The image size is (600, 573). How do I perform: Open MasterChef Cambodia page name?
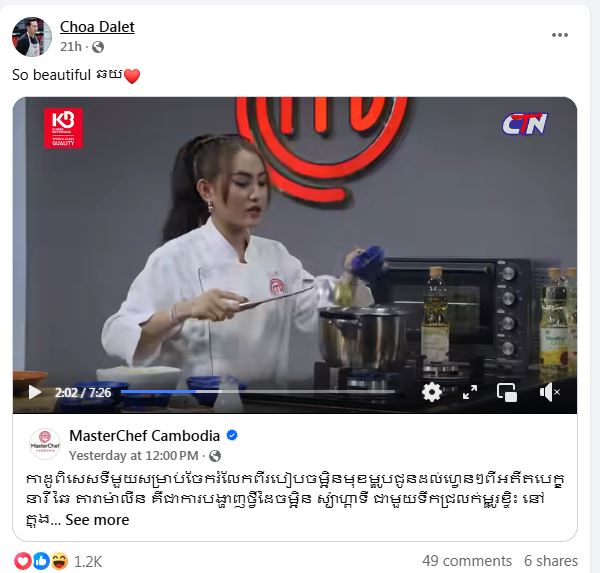pyautogui.click(x=144, y=436)
